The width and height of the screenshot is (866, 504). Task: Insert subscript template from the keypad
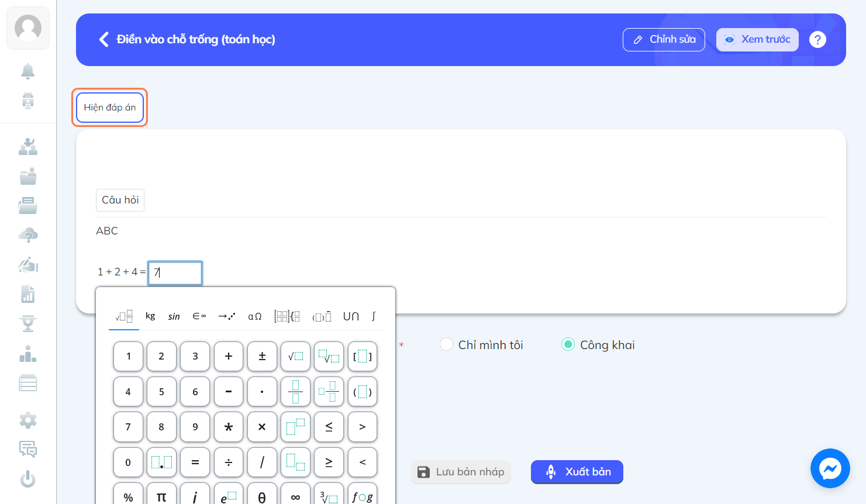pos(295,462)
